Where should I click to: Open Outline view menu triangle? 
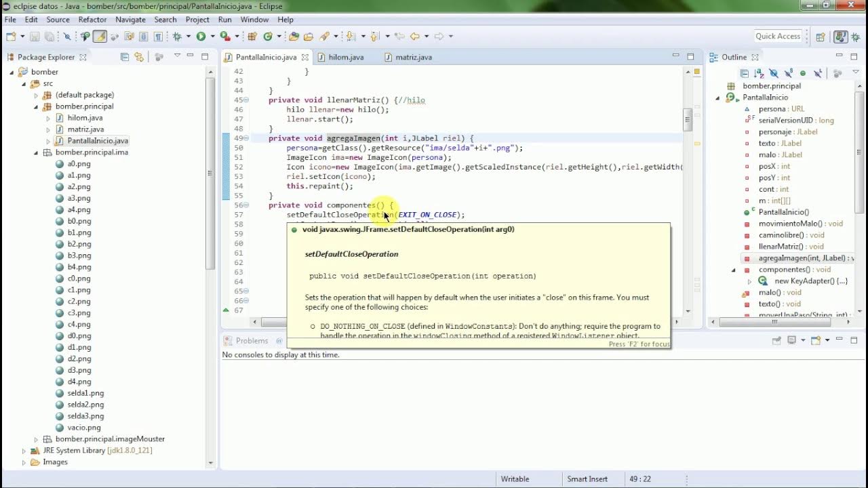click(856, 71)
